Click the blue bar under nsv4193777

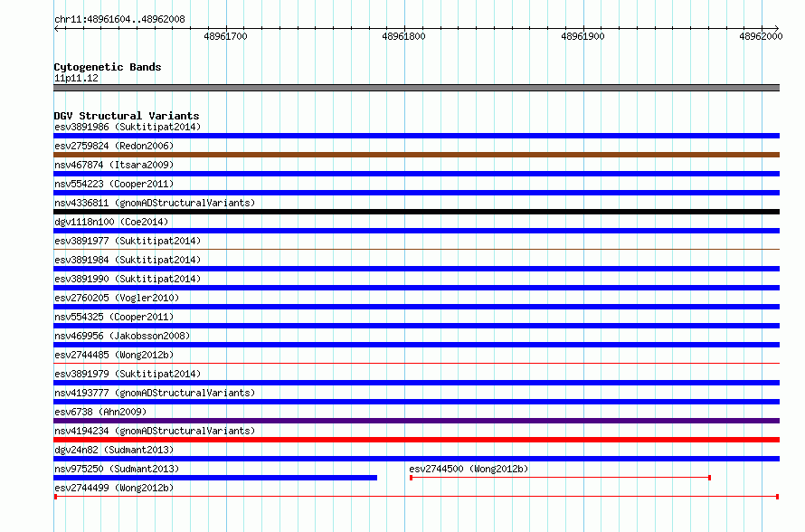416,402
